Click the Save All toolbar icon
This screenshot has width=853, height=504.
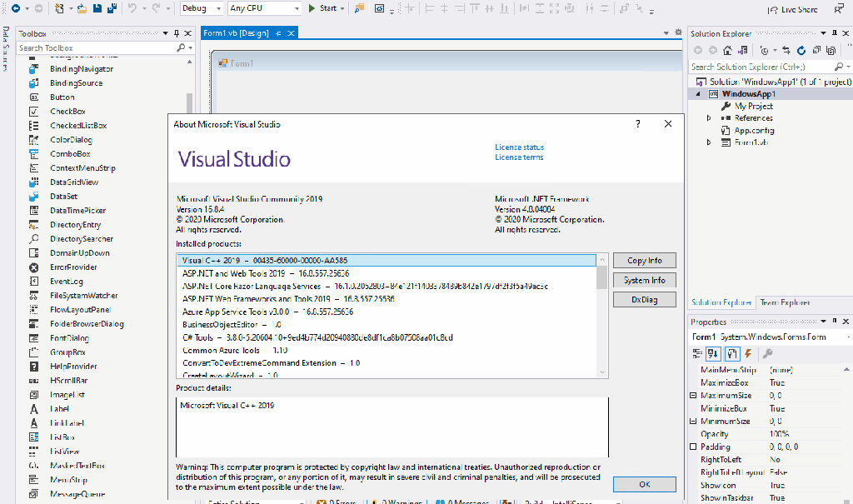click(112, 8)
